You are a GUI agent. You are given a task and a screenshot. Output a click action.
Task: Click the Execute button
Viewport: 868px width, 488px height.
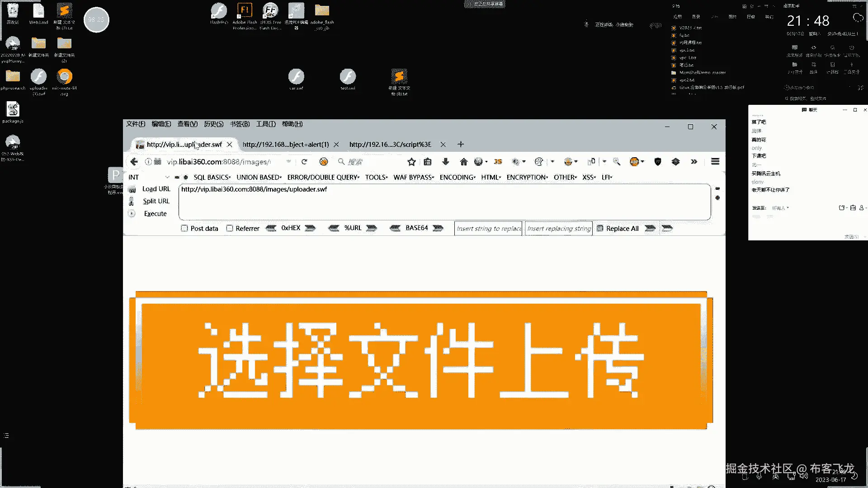point(155,214)
